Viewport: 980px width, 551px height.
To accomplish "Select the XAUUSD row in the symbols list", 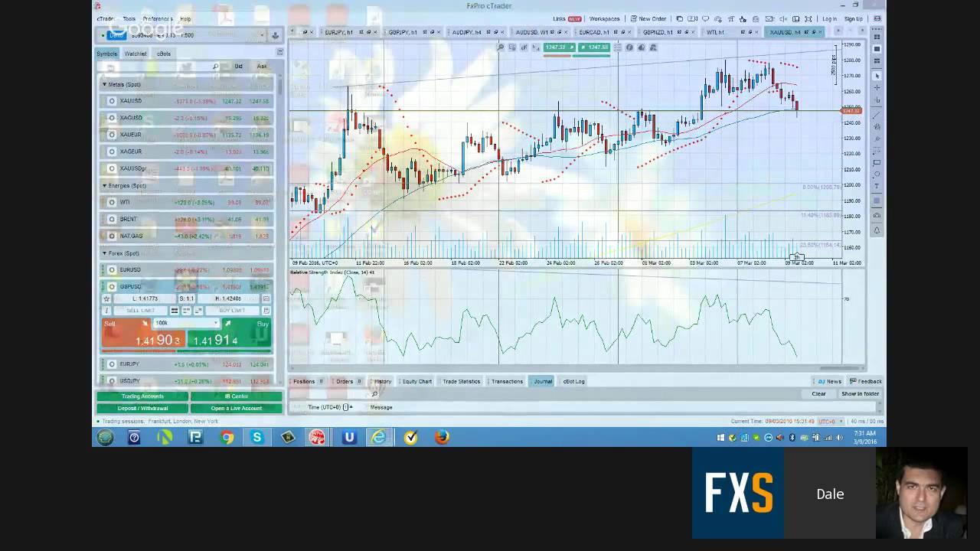I will [x=188, y=101].
